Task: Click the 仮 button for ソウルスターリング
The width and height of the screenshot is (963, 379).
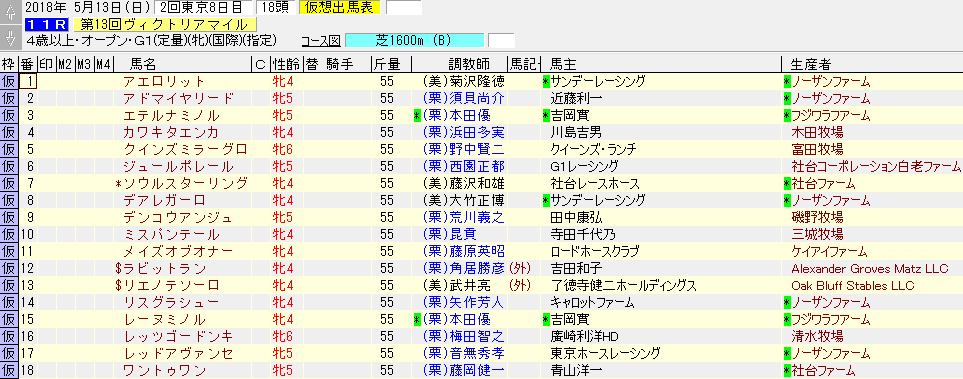Action: (9, 183)
